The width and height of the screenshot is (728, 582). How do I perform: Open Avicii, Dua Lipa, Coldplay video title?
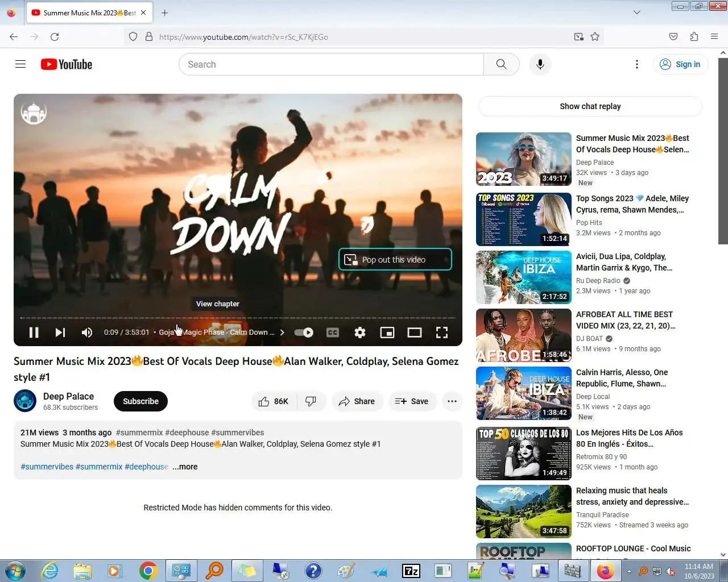[624, 262]
